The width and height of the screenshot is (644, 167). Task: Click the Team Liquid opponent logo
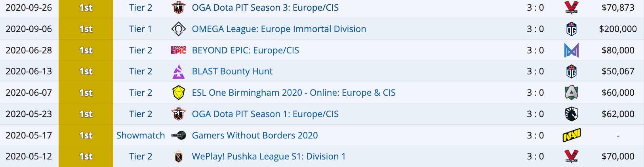[x=572, y=114]
